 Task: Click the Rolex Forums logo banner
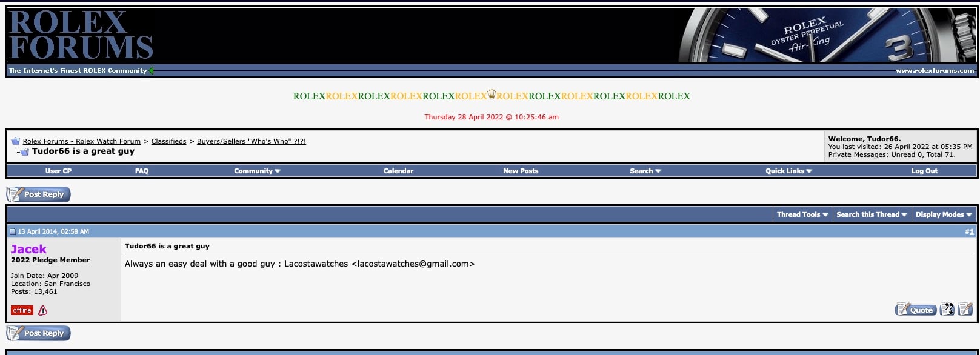81,35
